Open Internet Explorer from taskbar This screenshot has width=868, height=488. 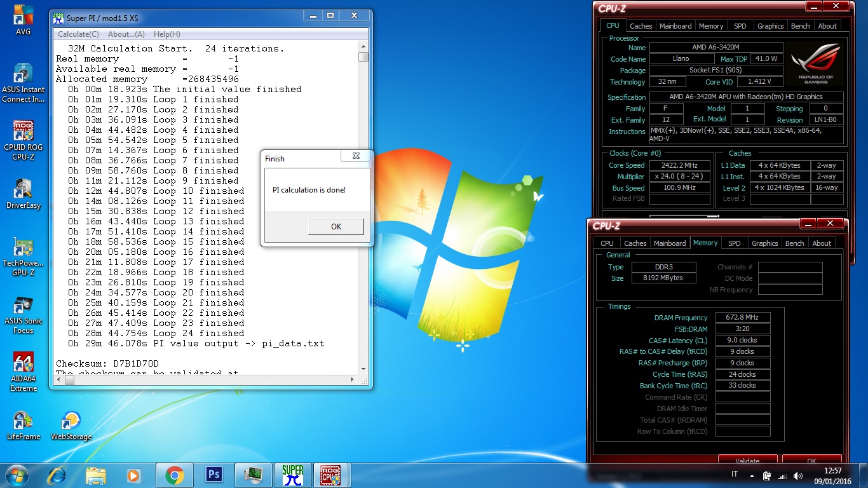[57, 475]
